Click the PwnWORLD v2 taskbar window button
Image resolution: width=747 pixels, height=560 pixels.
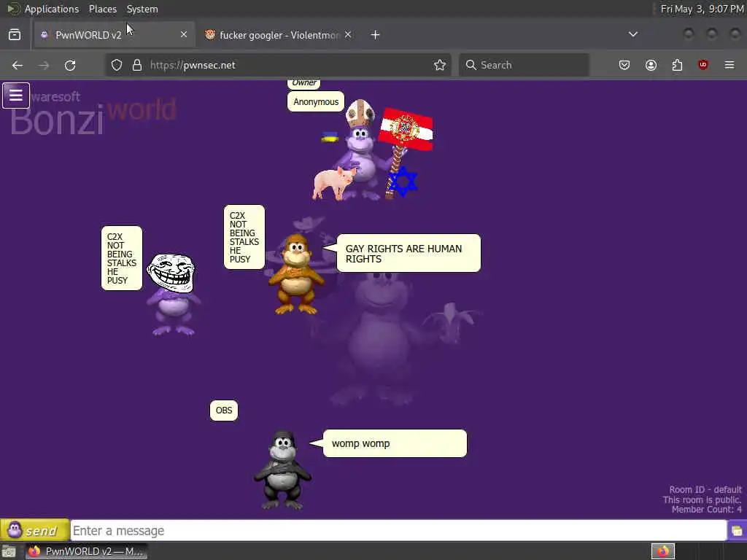tap(86, 551)
